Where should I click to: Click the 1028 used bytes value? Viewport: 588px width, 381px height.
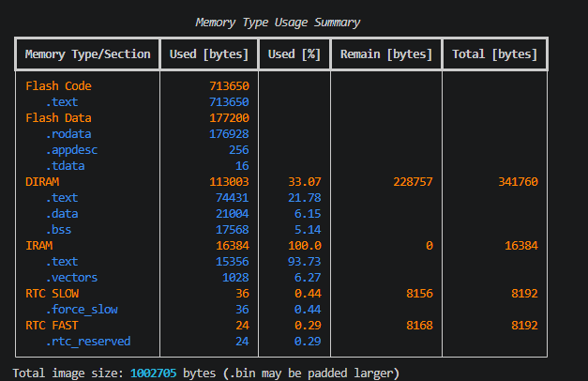(x=235, y=278)
